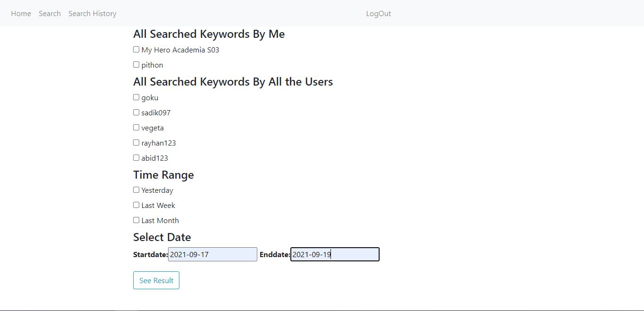Enable the "Last Week" time range filter
Image resolution: width=644 pixels, height=311 pixels.
click(x=136, y=205)
